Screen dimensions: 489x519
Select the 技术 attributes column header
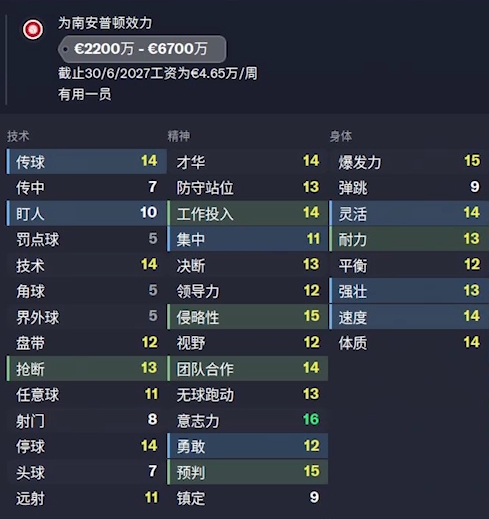[x=18, y=136]
